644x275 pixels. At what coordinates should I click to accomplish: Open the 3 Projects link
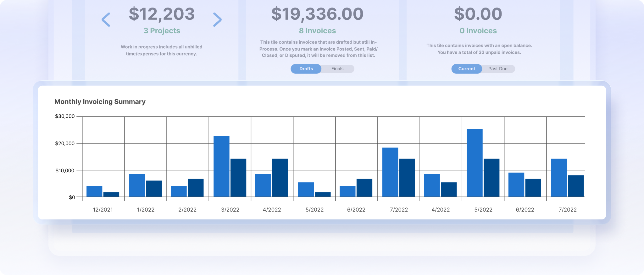(x=162, y=31)
